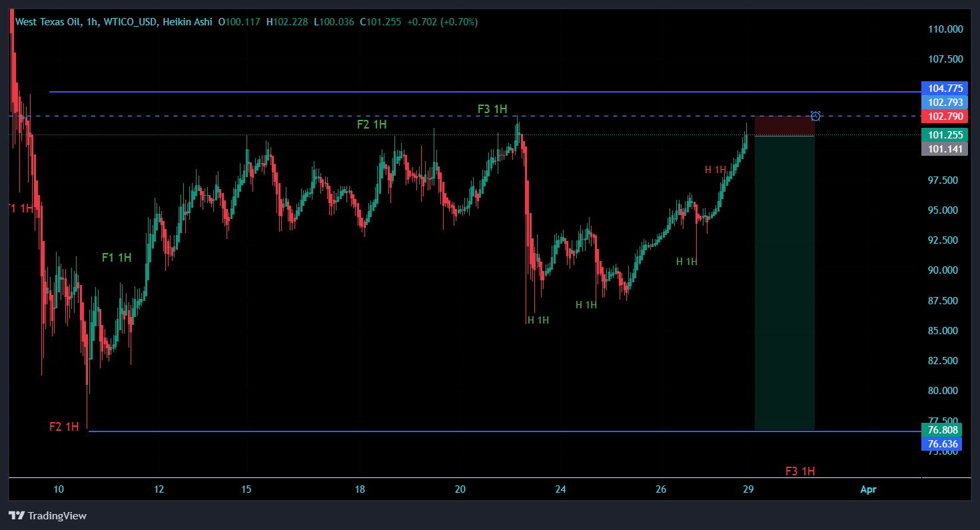Select the red F3 1H label at bottom

coord(800,471)
